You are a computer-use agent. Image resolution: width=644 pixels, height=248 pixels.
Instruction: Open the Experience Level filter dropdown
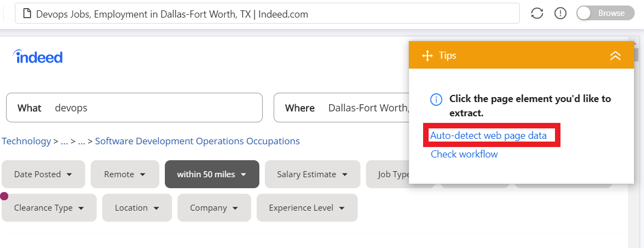point(307,208)
